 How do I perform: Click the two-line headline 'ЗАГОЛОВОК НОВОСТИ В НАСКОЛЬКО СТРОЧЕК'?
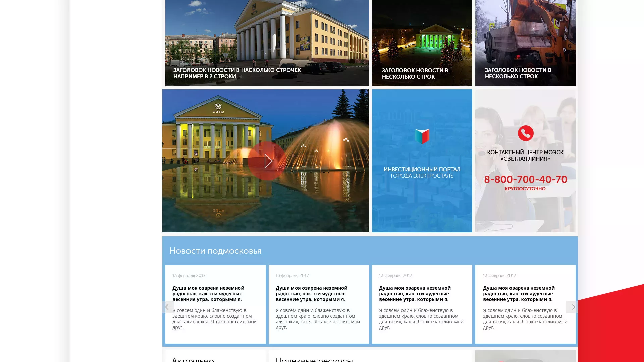pos(237,73)
